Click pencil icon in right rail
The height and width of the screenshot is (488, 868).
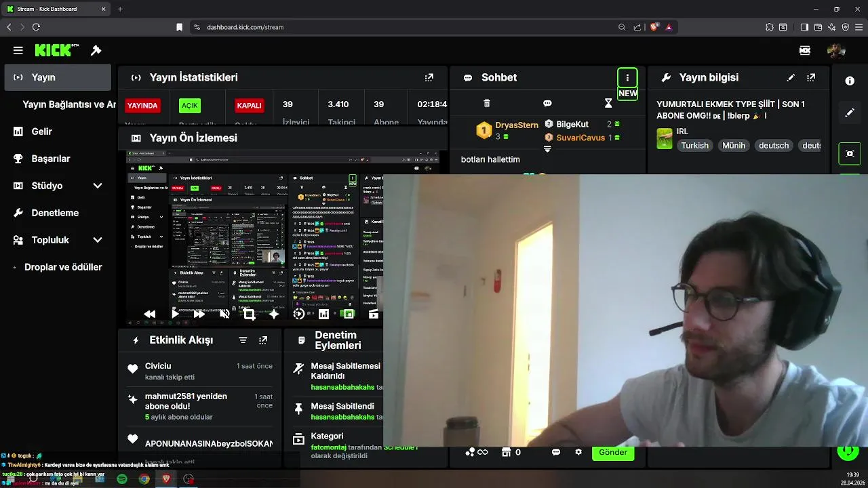coord(850,113)
